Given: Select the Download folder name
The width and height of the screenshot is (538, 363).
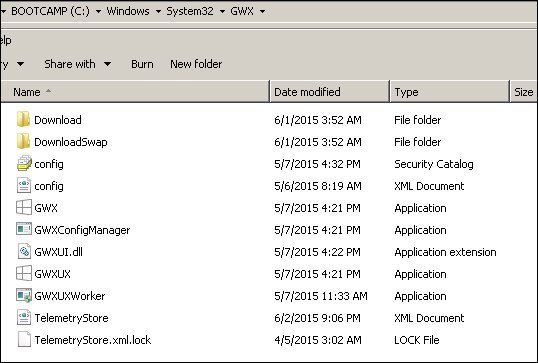Looking at the screenshot, I should pos(58,120).
